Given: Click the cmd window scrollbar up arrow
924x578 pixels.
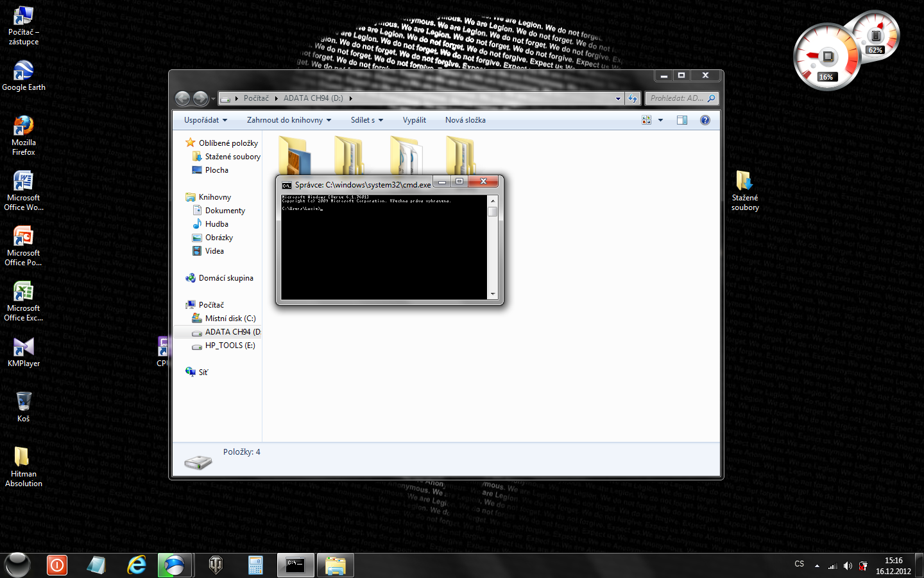Looking at the screenshot, I should tap(493, 200).
